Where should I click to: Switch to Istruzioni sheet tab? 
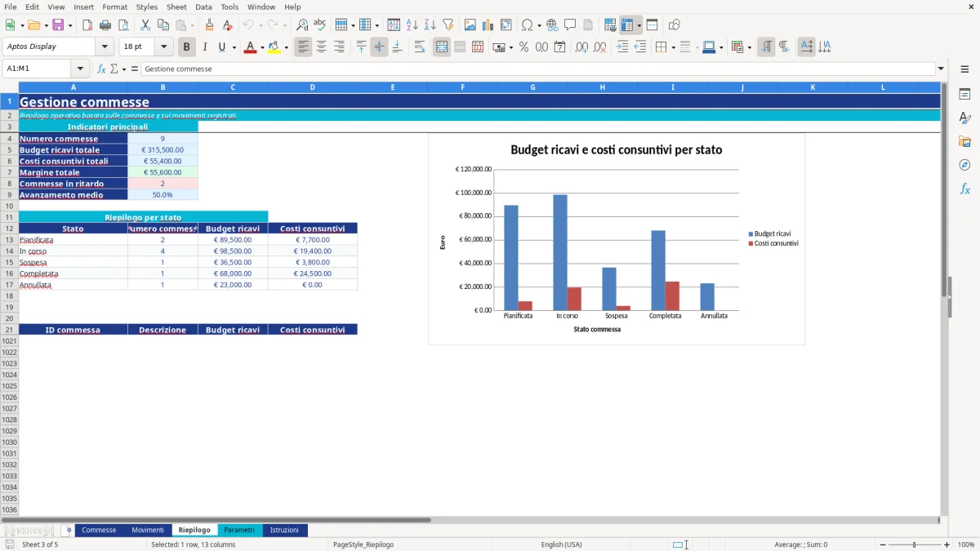285,531
